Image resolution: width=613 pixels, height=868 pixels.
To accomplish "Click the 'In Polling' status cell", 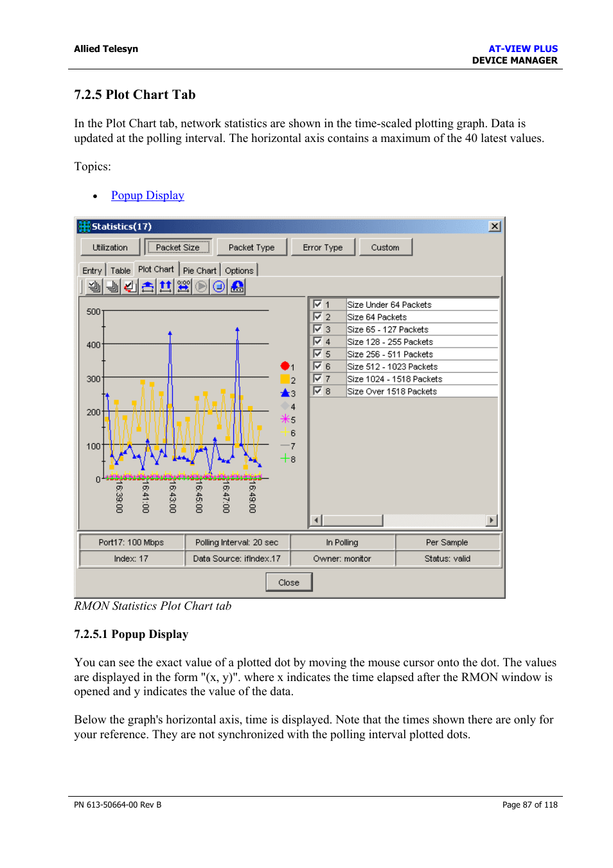I will point(342,542).
